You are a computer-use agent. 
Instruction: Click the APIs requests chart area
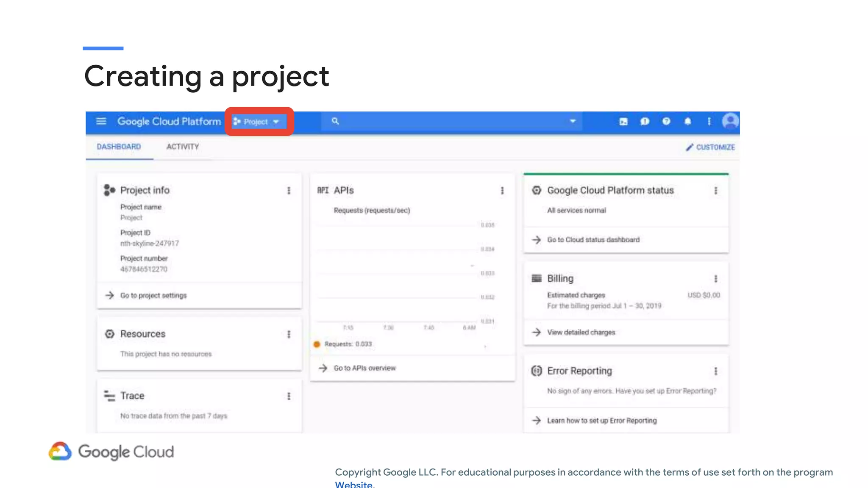[397, 273]
